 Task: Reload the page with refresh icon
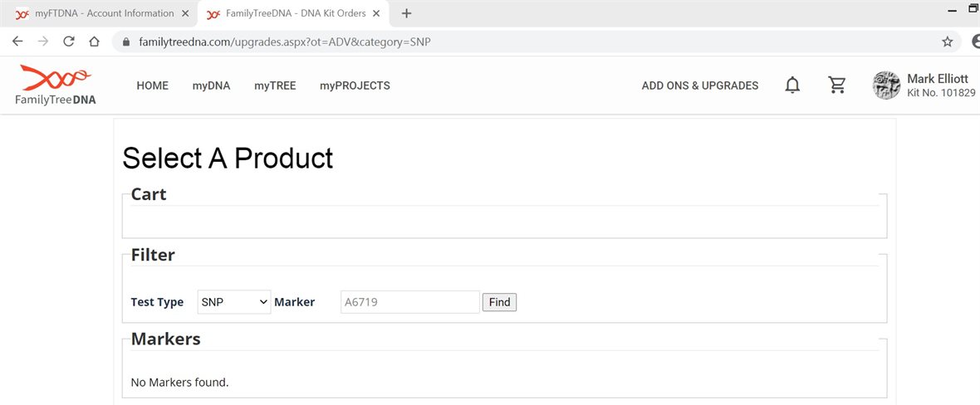point(69,41)
